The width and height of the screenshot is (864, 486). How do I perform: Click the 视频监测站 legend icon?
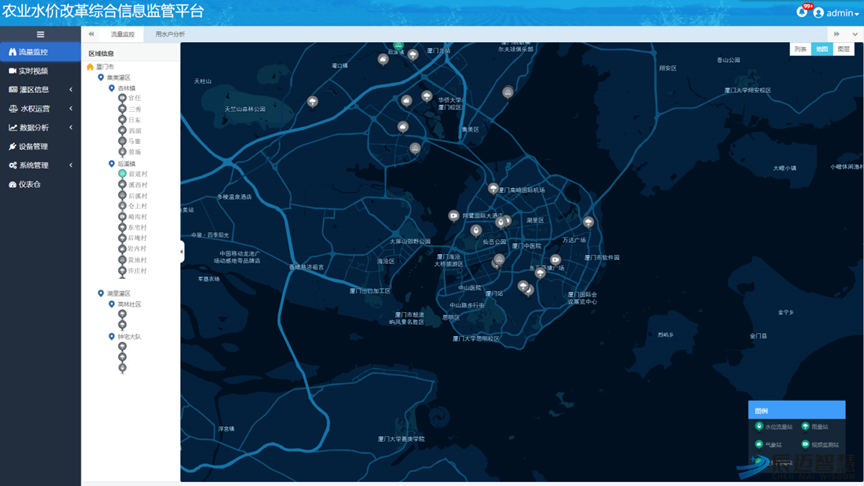(x=805, y=444)
